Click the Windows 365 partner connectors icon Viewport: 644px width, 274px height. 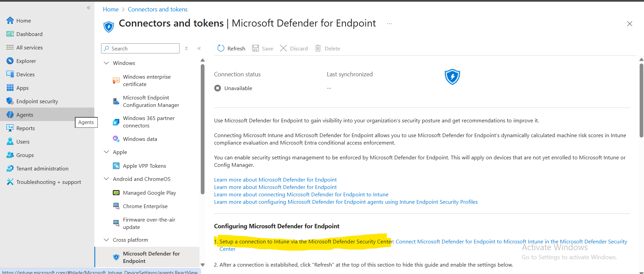click(116, 122)
